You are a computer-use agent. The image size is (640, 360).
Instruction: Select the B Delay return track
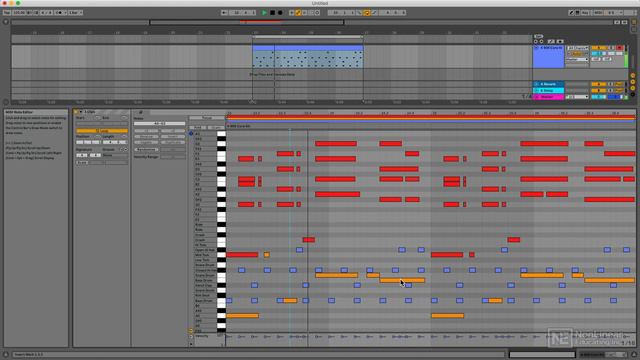coord(549,90)
